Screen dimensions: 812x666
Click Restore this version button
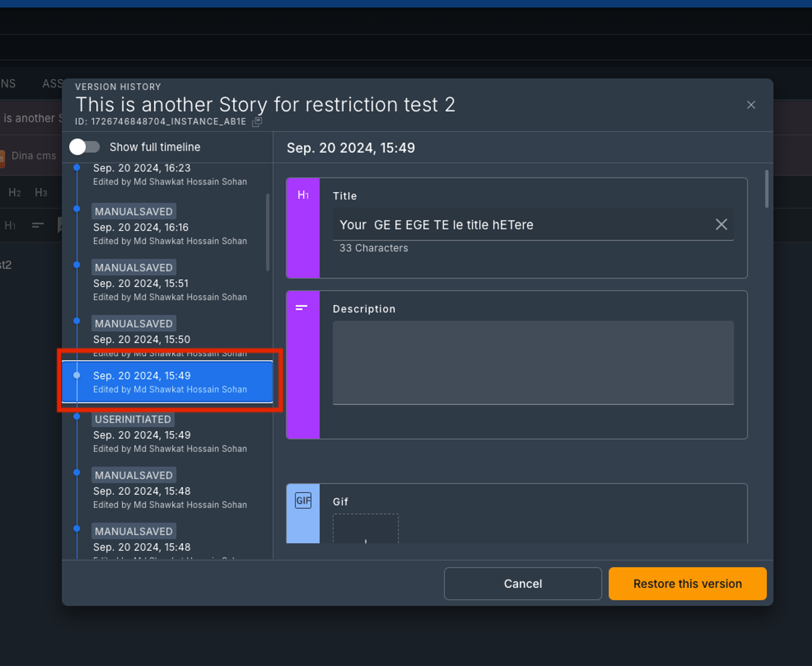pyautogui.click(x=687, y=583)
